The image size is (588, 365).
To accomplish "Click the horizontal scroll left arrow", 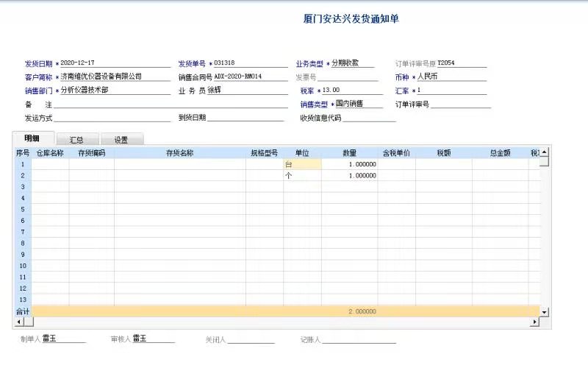I will point(19,322).
